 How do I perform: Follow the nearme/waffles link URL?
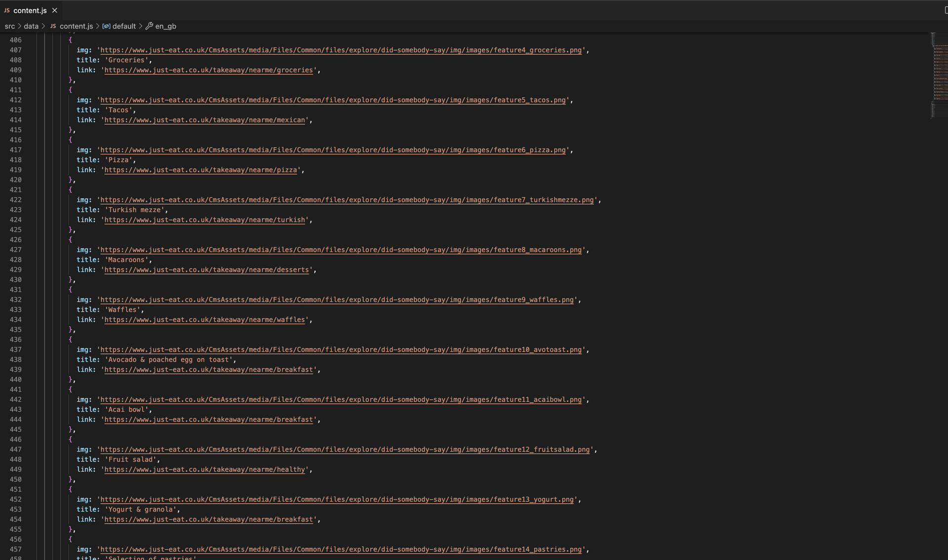pyautogui.click(x=205, y=320)
